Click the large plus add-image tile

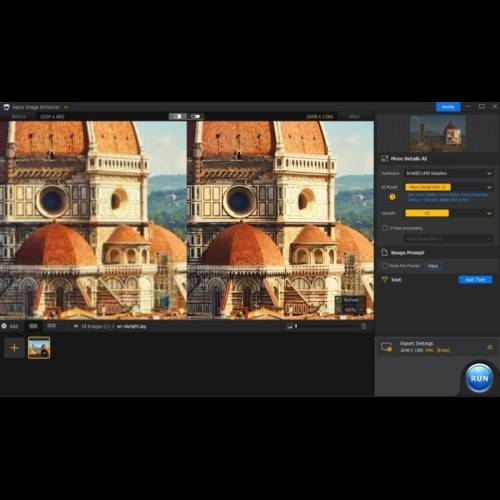point(14,348)
